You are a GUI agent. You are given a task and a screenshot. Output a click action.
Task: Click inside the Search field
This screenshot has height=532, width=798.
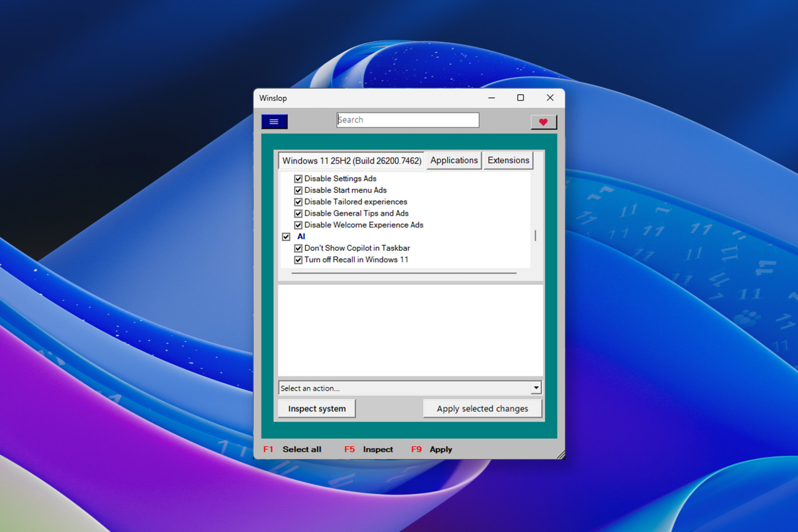[408, 120]
